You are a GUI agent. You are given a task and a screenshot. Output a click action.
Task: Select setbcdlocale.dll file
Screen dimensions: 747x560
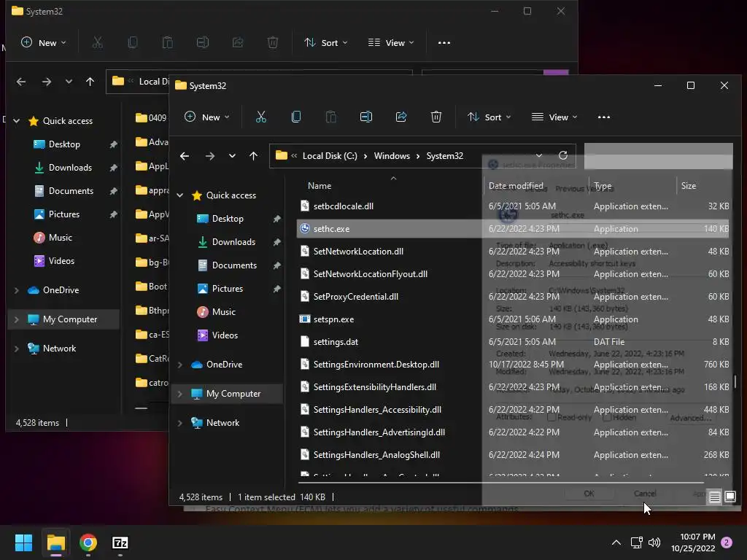(x=343, y=206)
